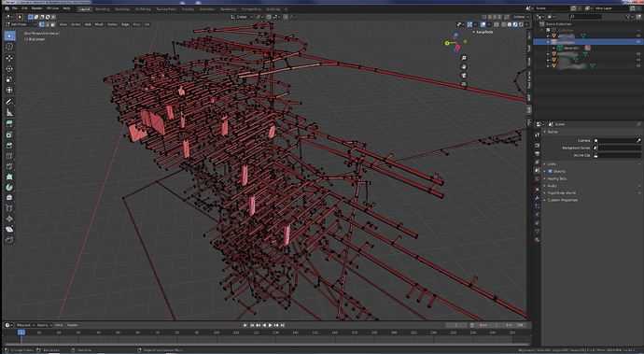Choose the Move tool in the toolbar
Screen dimensions: 644x354
[9, 58]
